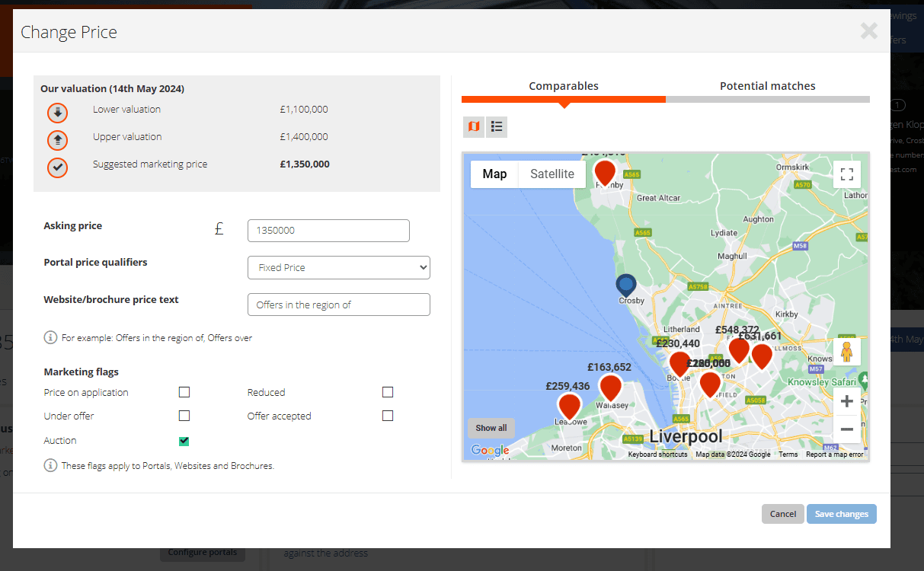Screen dimensions: 924x571
Task: Click the Configure portals button behind dialog
Action: pos(203,553)
